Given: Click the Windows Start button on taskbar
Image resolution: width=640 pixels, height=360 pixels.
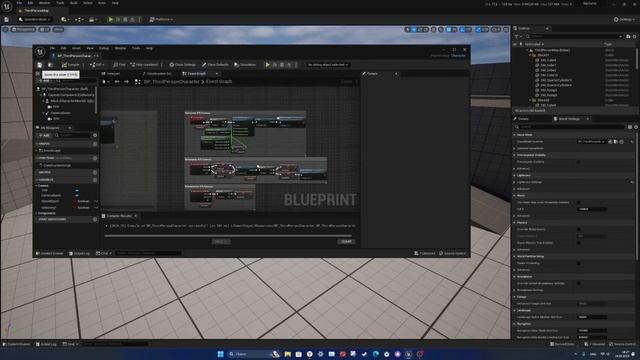Looking at the screenshot, I should tap(220, 354).
